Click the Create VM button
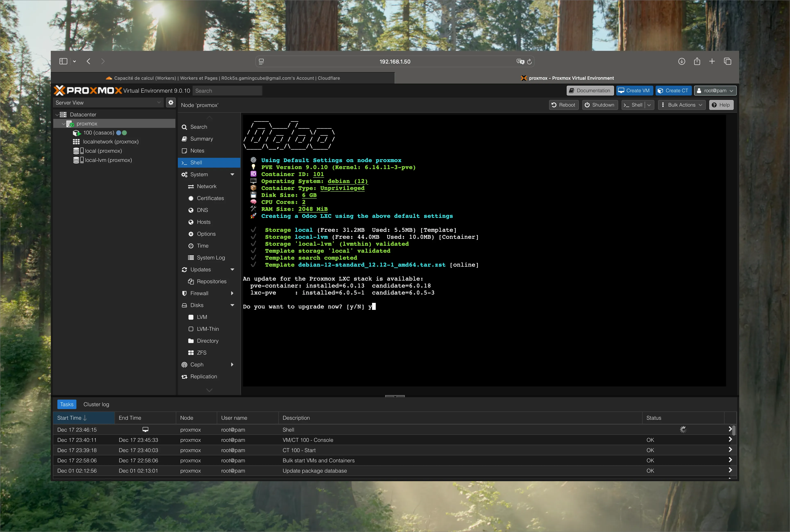The height and width of the screenshot is (532, 790). point(634,91)
